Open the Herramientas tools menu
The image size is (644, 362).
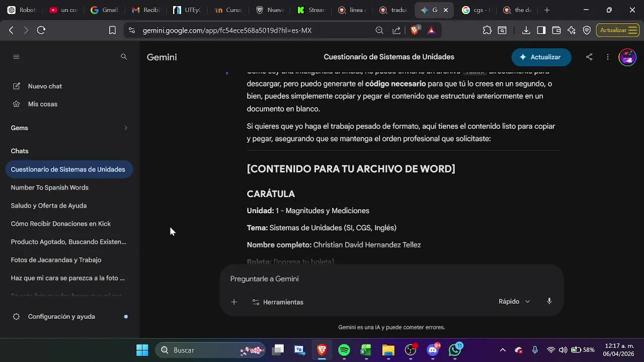tap(278, 302)
